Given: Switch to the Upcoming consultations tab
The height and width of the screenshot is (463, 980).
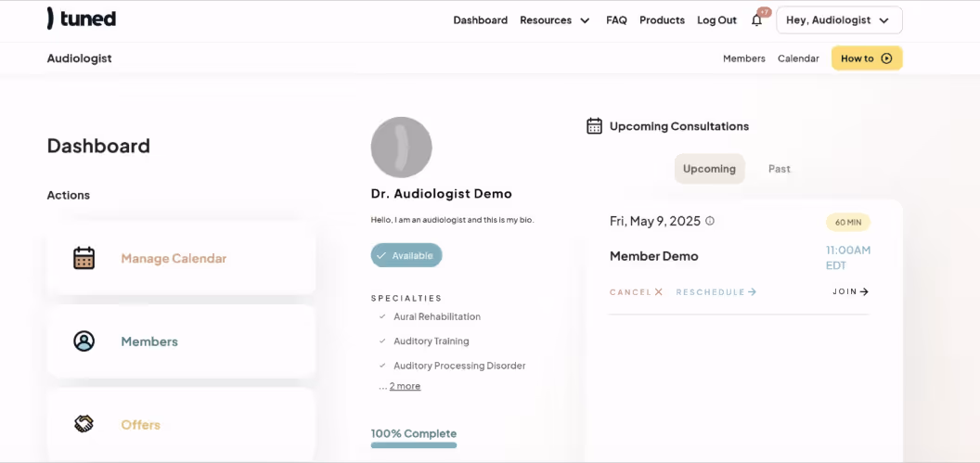Looking at the screenshot, I should click(709, 169).
